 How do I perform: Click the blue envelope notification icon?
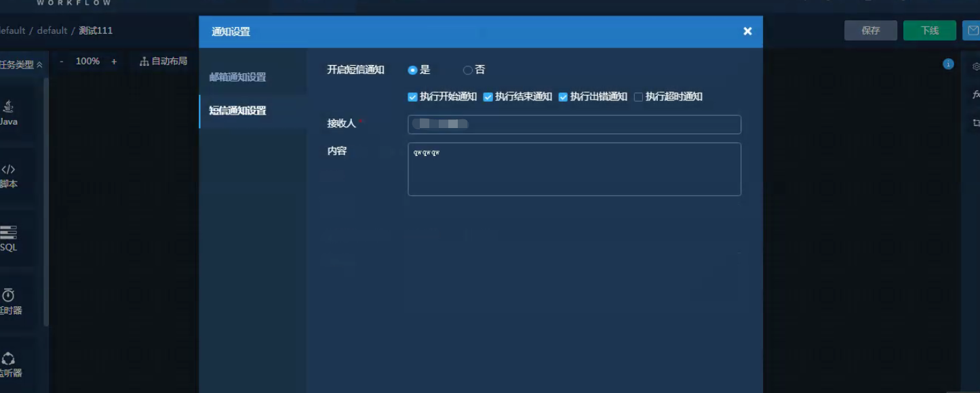point(973,30)
